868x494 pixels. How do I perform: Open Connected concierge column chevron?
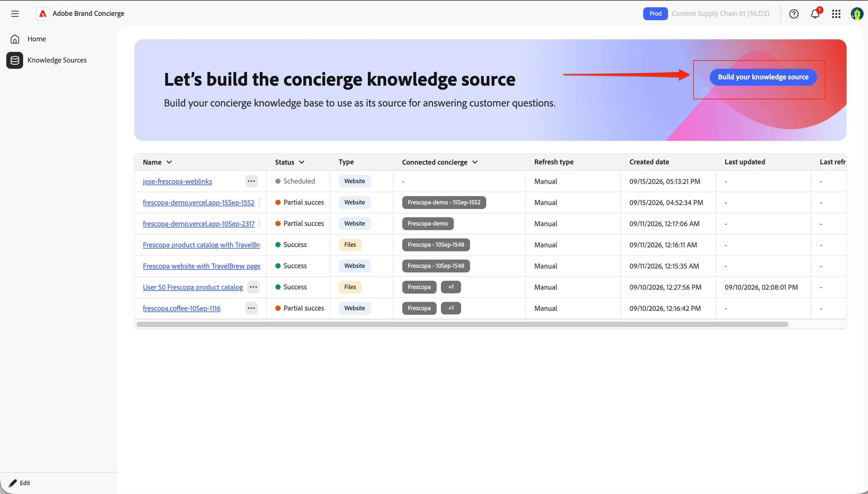tap(475, 162)
